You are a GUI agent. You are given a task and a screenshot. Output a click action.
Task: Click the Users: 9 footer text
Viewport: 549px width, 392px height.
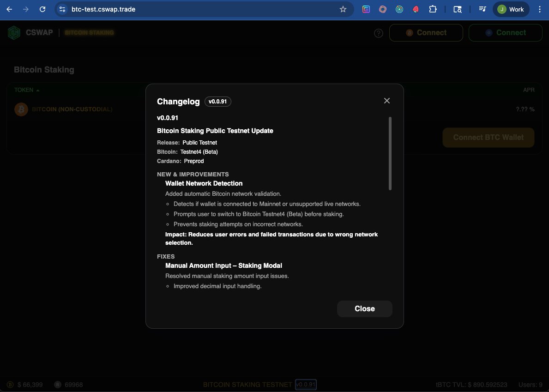click(x=531, y=385)
